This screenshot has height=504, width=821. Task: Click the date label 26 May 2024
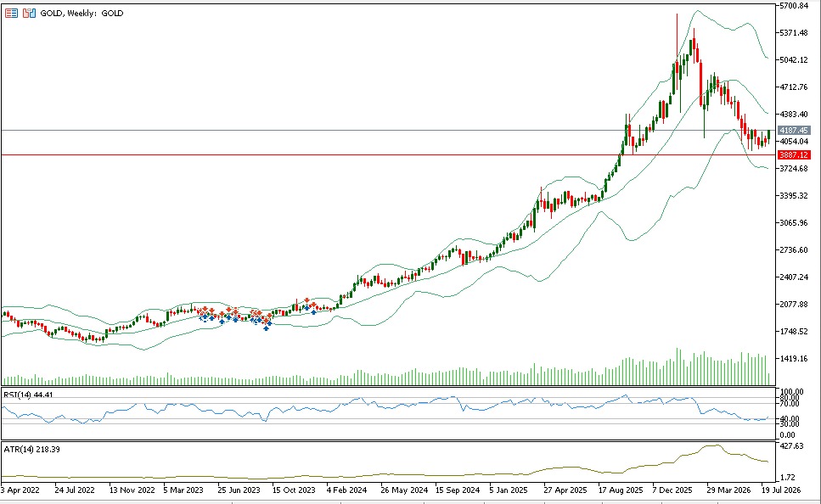tap(404, 490)
